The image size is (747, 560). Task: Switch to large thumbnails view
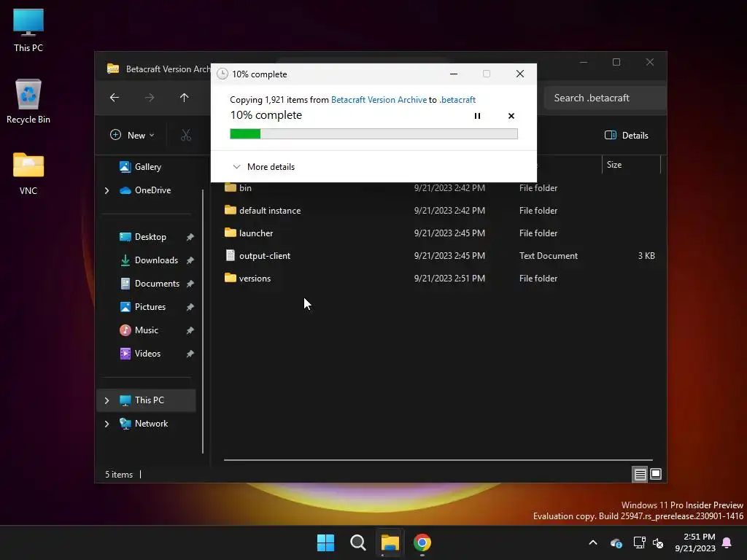point(656,474)
